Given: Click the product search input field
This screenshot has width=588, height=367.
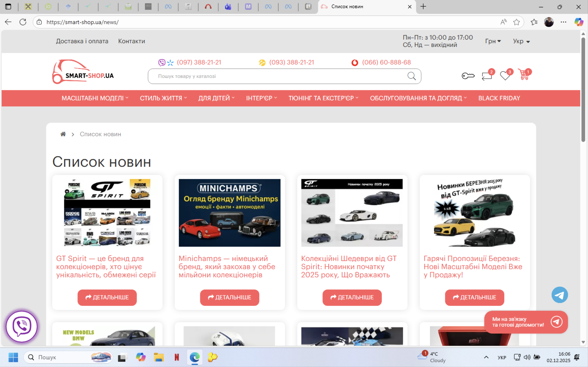Looking at the screenshot, I should click(277, 76).
